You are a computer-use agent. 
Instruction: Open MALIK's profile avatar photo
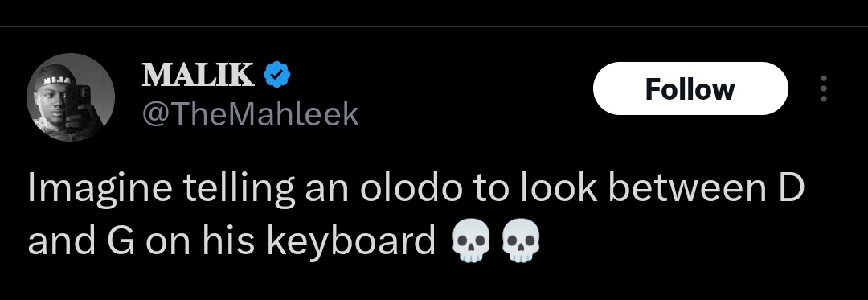pos(71,97)
